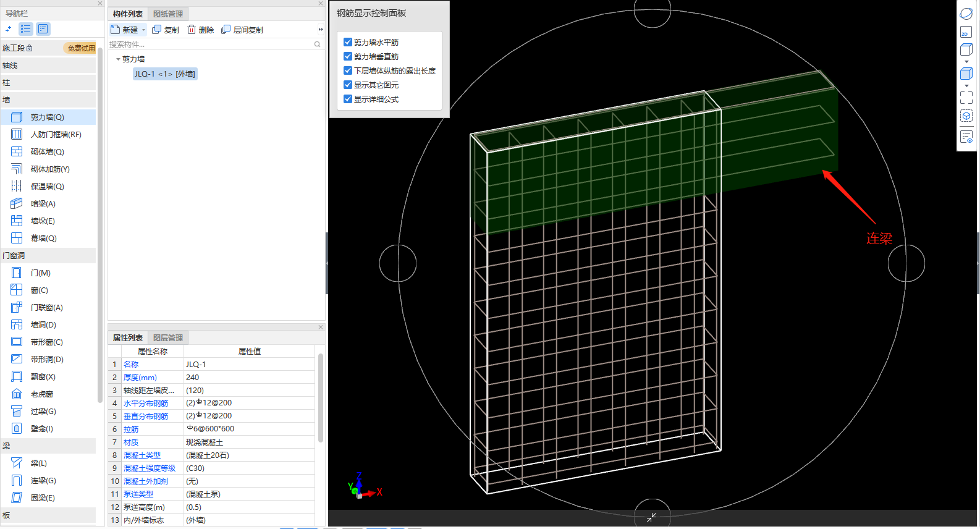The width and height of the screenshot is (980, 529).
Task: Click the dashed-box cube selection icon
Action: coord(966,116)
